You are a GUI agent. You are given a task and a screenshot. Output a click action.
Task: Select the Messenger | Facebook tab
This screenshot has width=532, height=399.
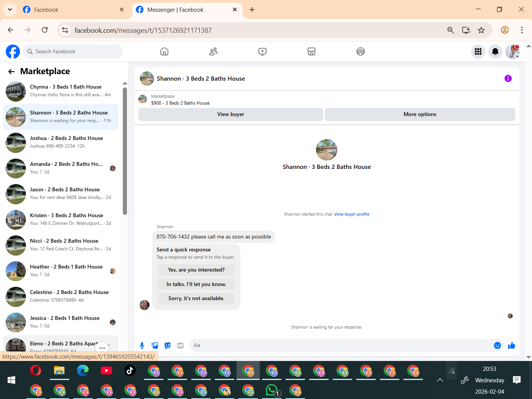coord(187,10)
